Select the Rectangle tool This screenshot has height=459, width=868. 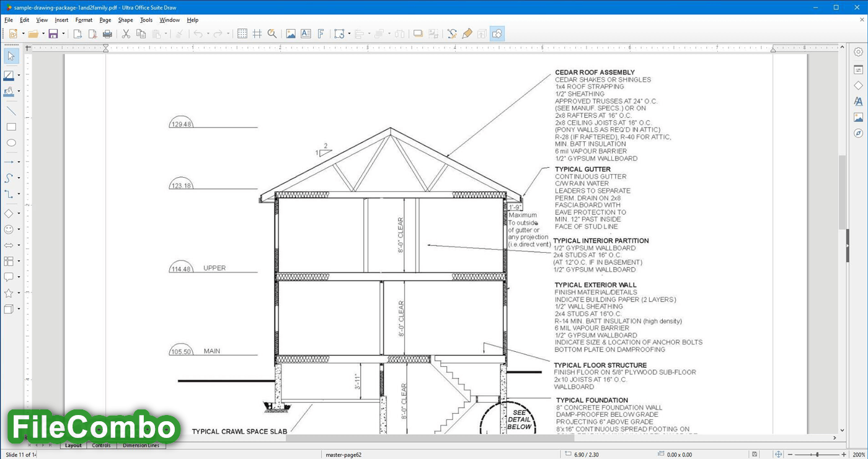(x=11, y=127)
